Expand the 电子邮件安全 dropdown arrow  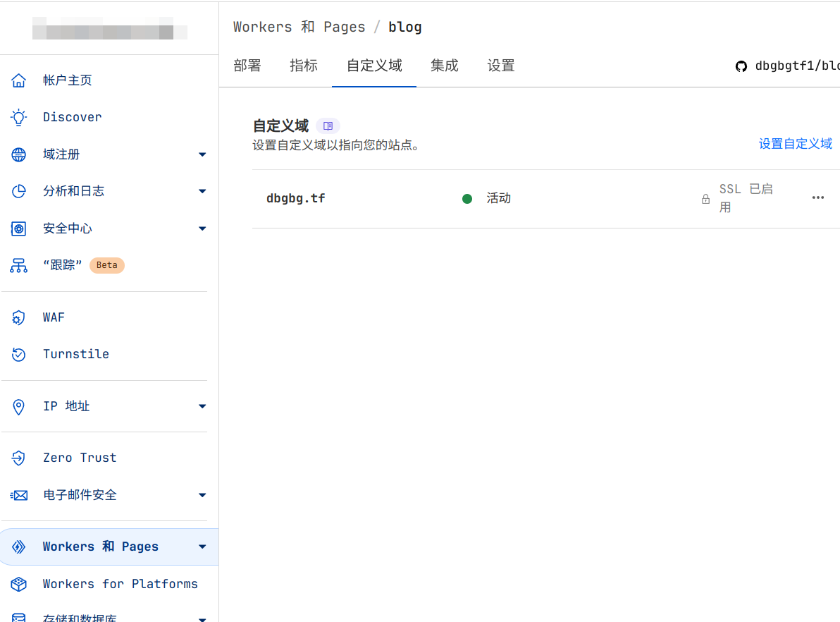(x=202, y=495)
